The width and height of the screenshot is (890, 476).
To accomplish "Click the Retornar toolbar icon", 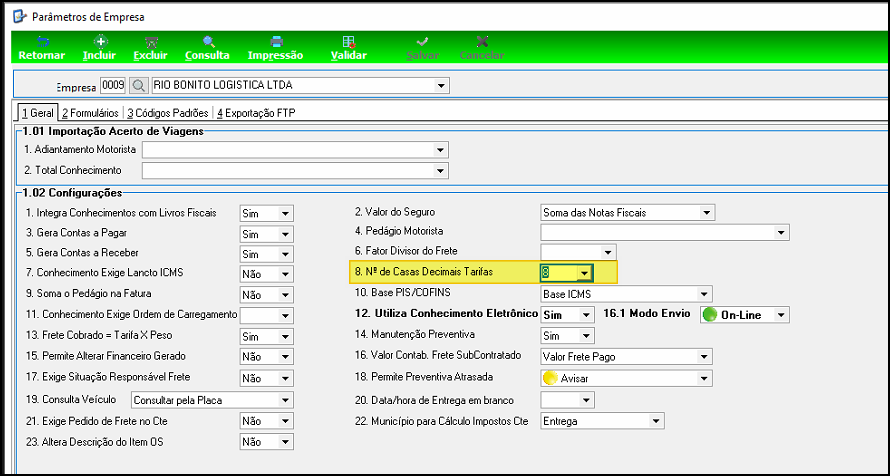I will 42,42.
